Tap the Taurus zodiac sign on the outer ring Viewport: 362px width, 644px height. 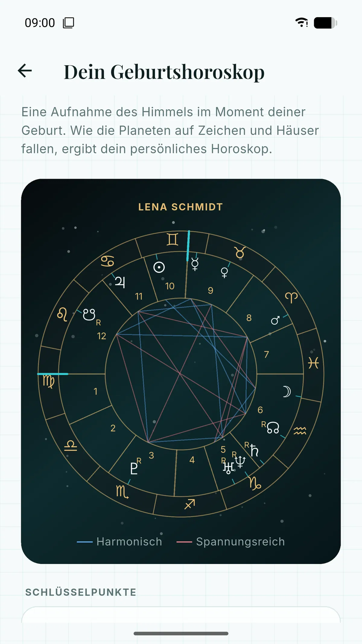click(240, 252)
